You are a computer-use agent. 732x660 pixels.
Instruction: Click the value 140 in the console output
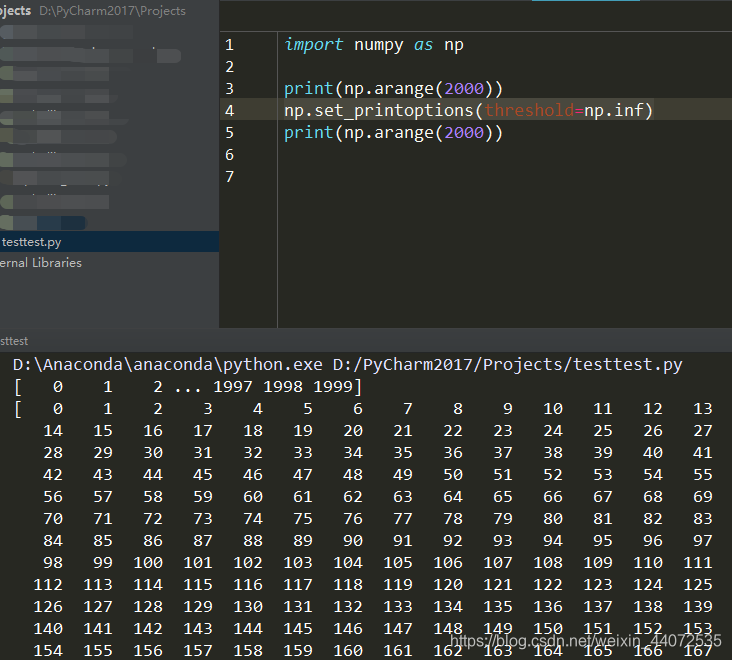[48, 629]
